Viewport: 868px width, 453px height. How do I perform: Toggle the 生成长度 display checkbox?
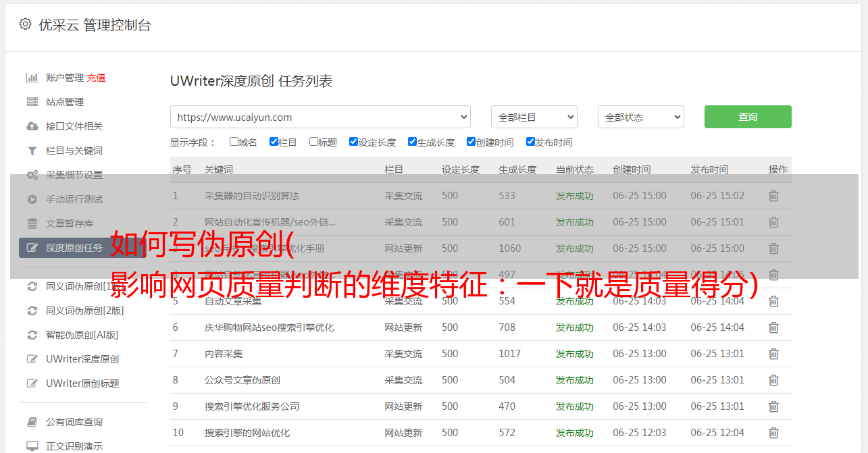[x=412, y=142]
